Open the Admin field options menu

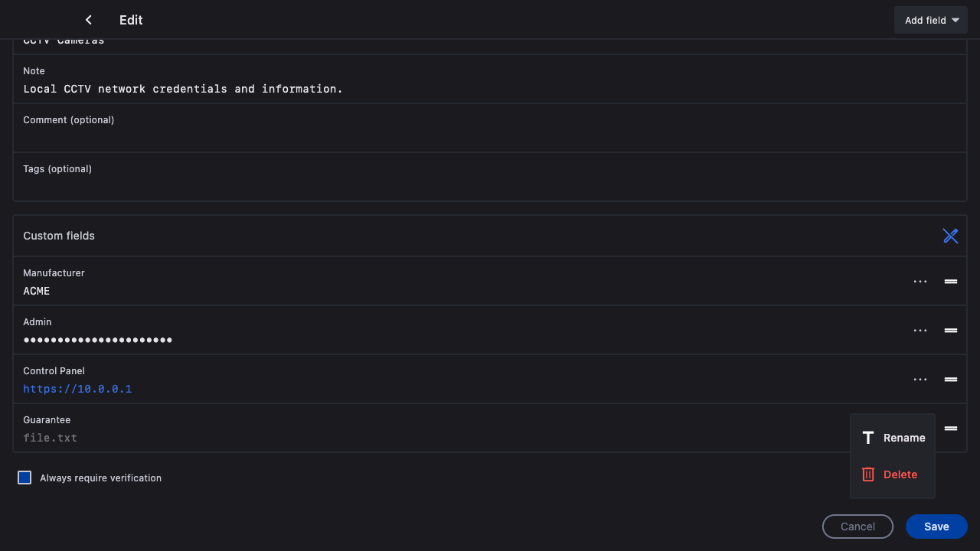click(x=920, y=331)
